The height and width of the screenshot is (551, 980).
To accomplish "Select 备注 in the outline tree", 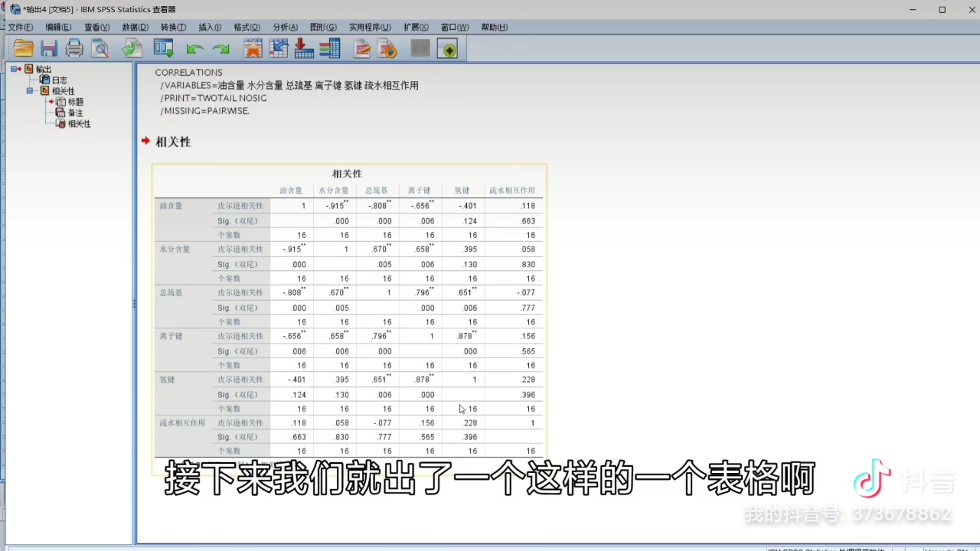I will point(75,112).
